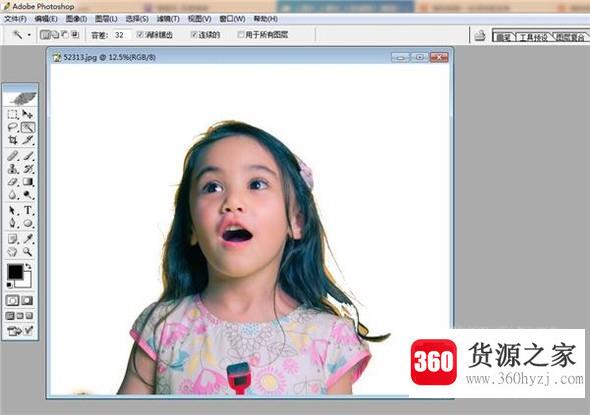Choose the New Selection mode button
Image resolution: width=590 pixels, height=415 pixels.
click(45, 35)
